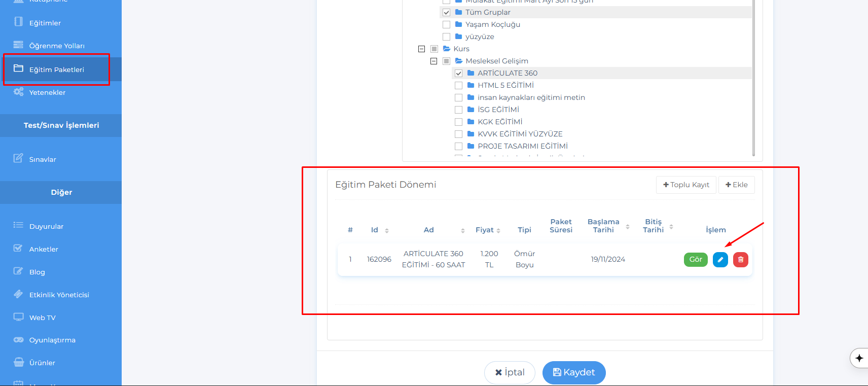The width and height of the screenshot is (868, 386).
Task: Click the red trash delete icon
Action: [740, 260]
